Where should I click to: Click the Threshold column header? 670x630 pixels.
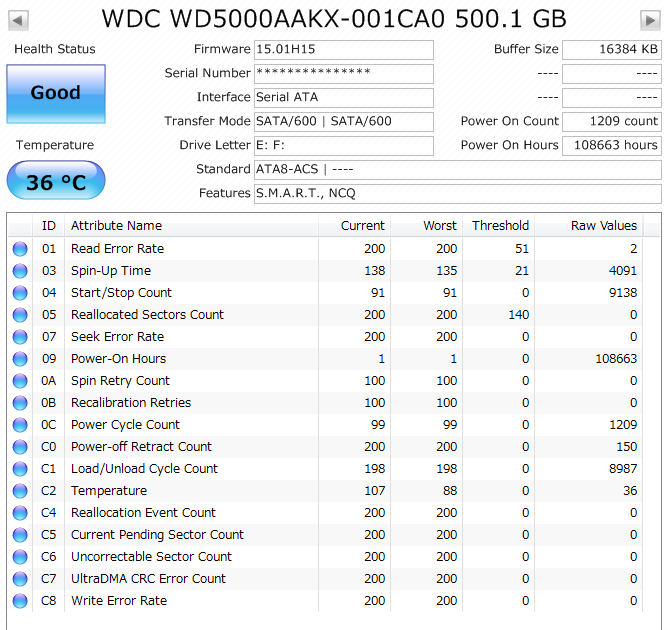pos(498,226)
